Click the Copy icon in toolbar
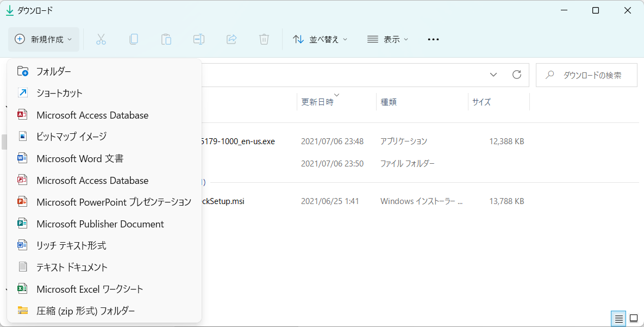The height and width of the screenshot is (327, 644). coord(134,40)
